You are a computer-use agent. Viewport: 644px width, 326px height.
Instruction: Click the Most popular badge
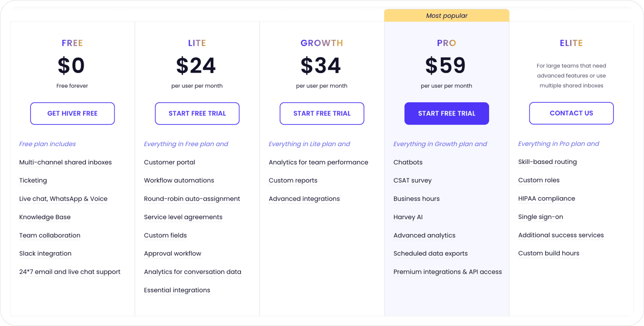point(447,16)
